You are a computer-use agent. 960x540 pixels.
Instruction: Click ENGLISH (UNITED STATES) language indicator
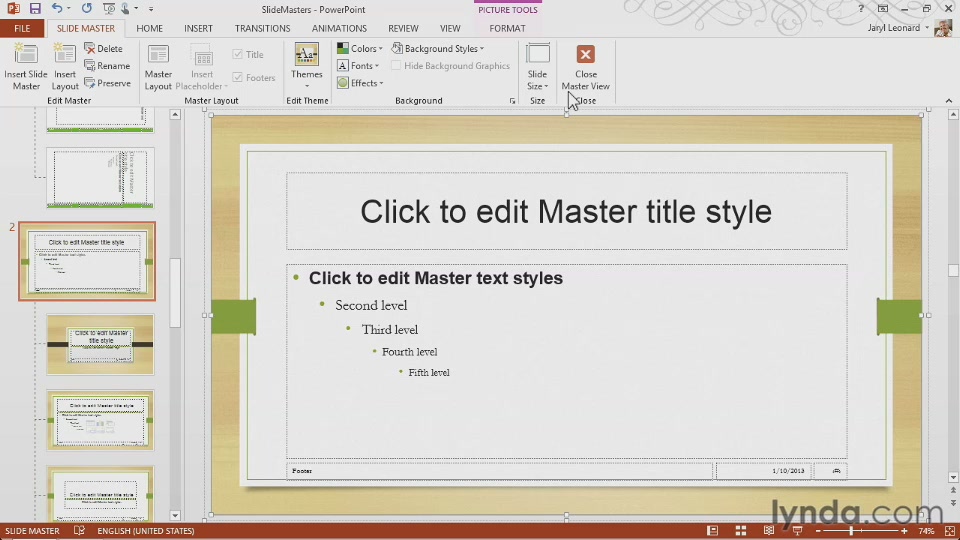click(146, 531)
